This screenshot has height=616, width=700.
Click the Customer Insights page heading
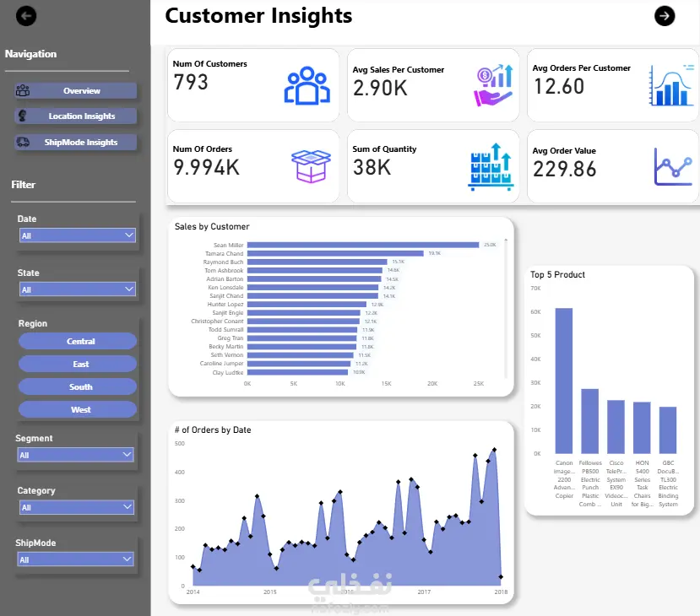tap(258, 16)
